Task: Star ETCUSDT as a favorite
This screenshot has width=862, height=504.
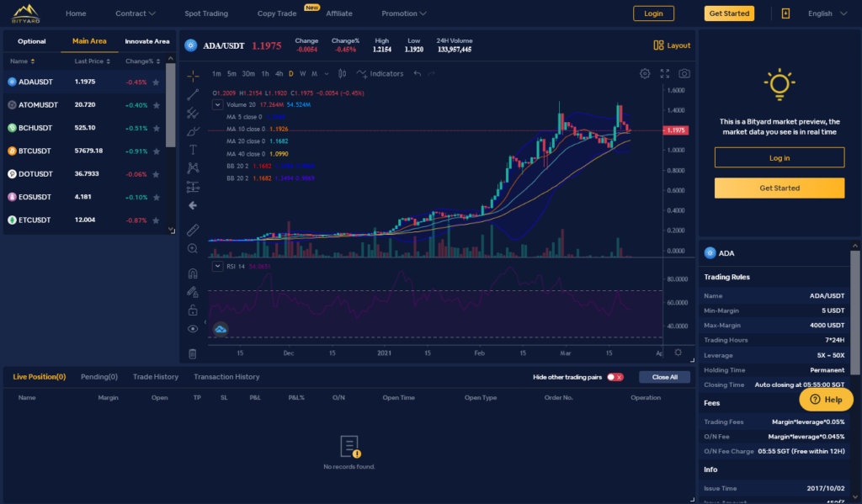Action: (x=156, y=220)
